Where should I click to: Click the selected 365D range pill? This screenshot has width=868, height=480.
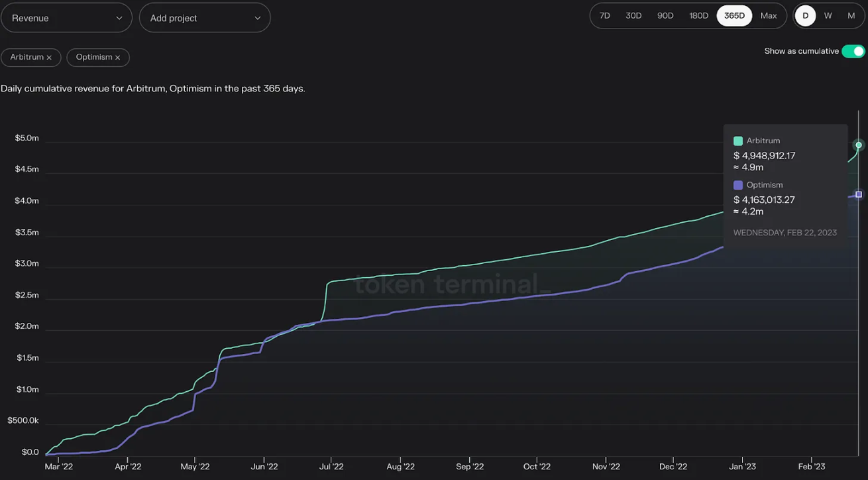click(x=734, y=15)
